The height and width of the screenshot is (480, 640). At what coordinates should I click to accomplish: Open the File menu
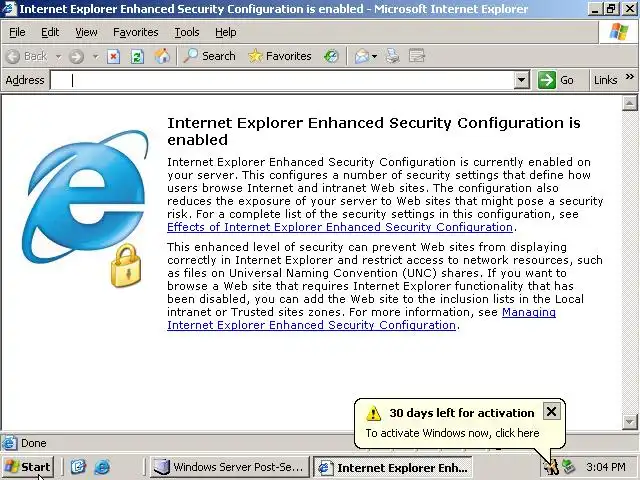pyautogui.click(x=17, y=32)
